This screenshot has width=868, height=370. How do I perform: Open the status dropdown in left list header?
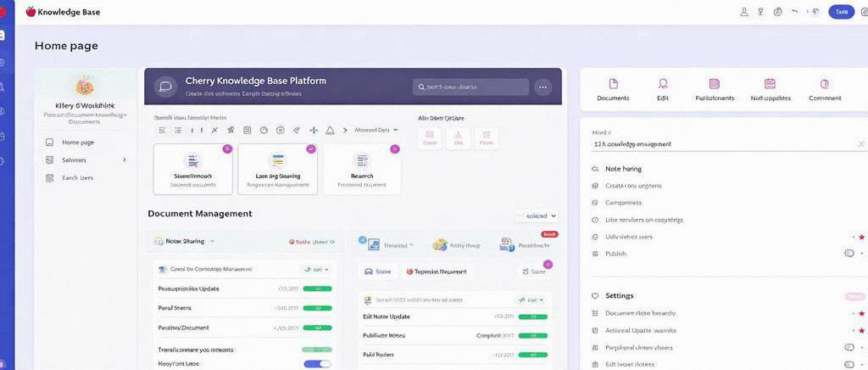317,269
